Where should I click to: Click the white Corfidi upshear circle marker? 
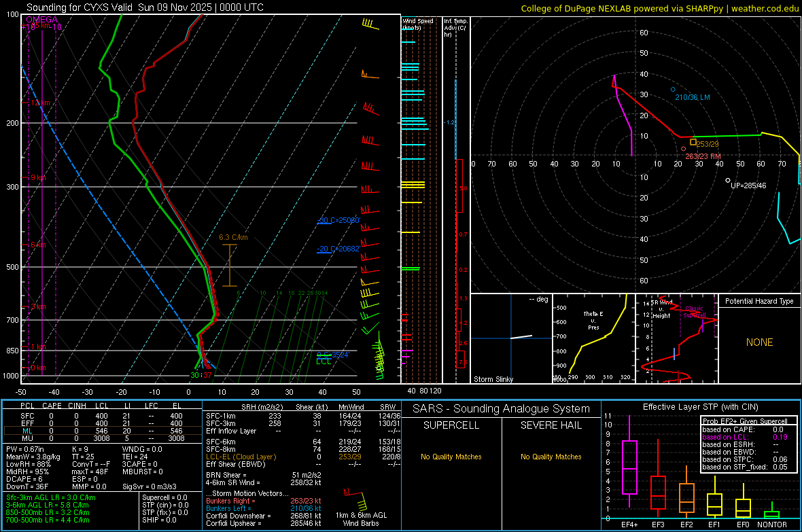728,180
